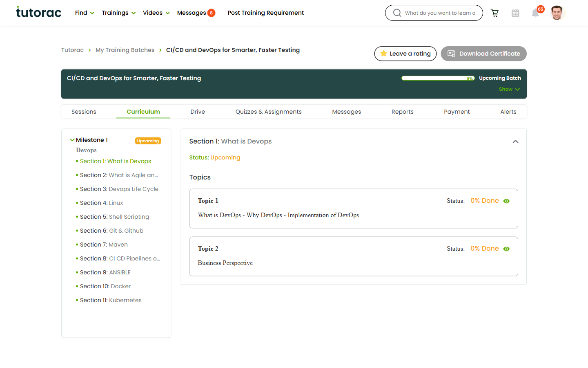Toggle the eye icon for Topic 2
Image resolution: width=588 pixels, height=368 pixels.
coord(506,249)
